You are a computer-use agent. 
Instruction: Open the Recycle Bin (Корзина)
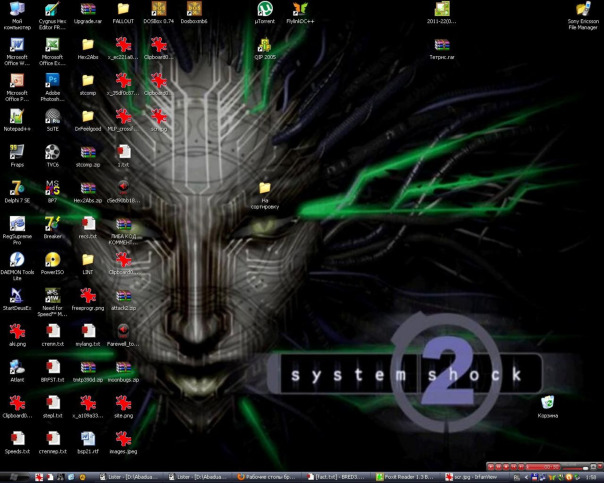click(547, 407)
